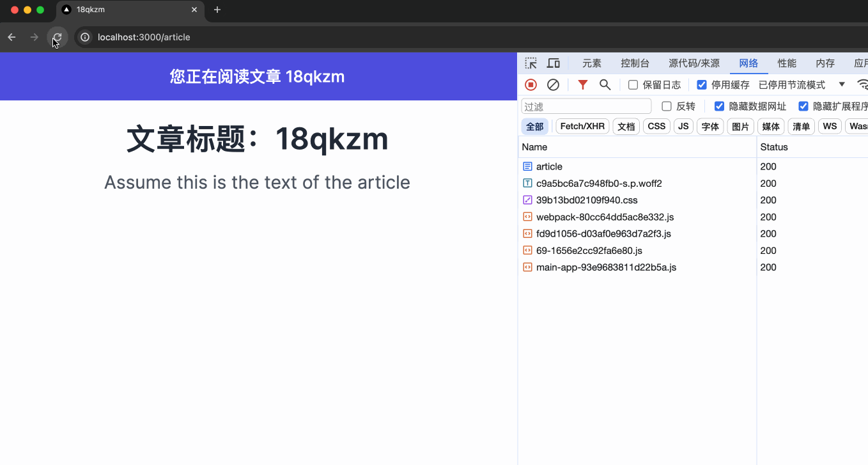Open network search with the magnifier icon
The width and height of the screenshot is (868, 465).
coord(605,84)
